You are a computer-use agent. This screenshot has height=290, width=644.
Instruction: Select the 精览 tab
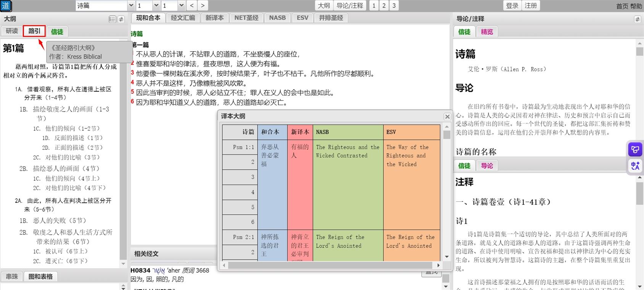(487, 32)
